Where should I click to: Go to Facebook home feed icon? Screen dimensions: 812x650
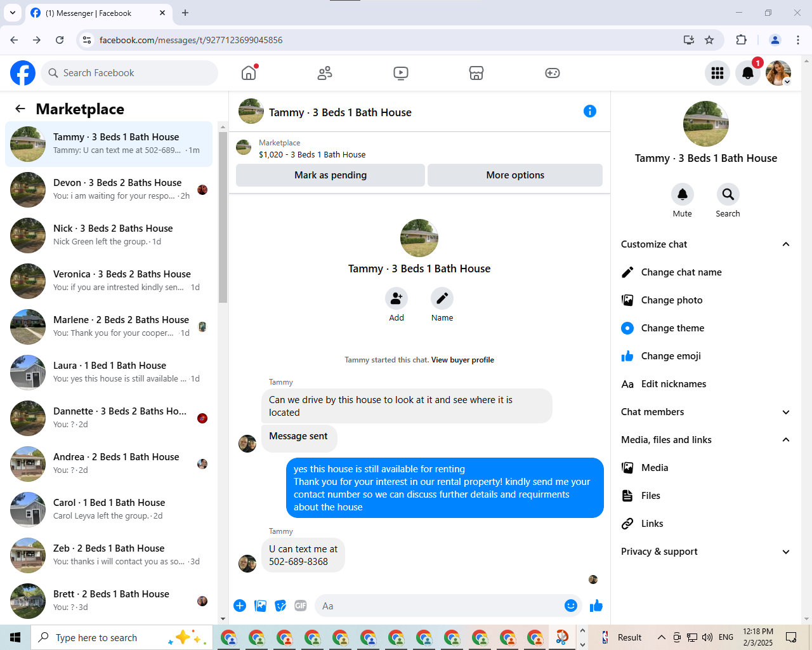(x=249, y=73)
